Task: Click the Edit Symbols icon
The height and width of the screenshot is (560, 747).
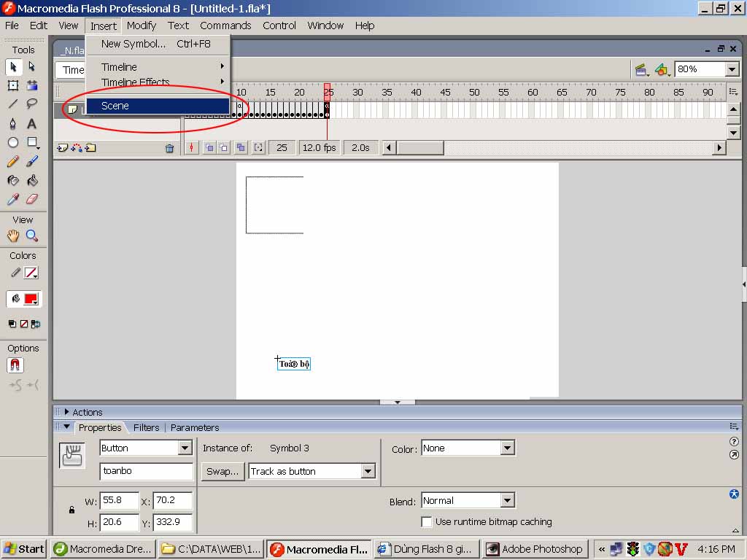Action: (x=661, y=70)
